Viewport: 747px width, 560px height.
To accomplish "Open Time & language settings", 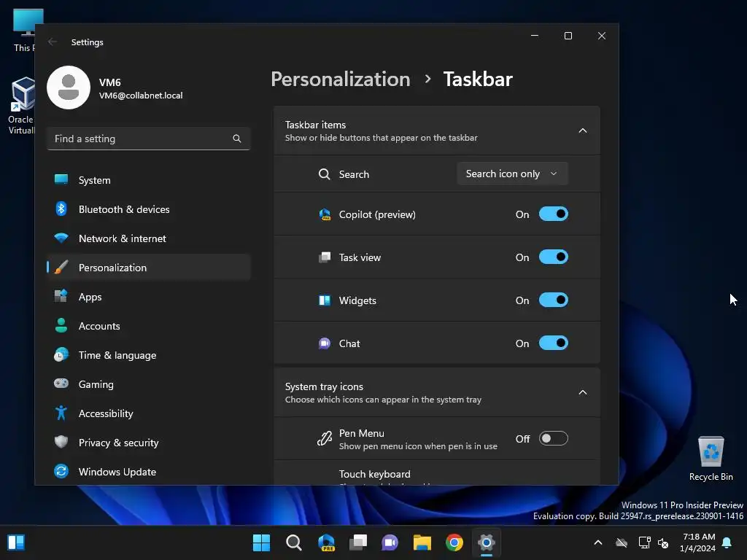I will point(149,355).
